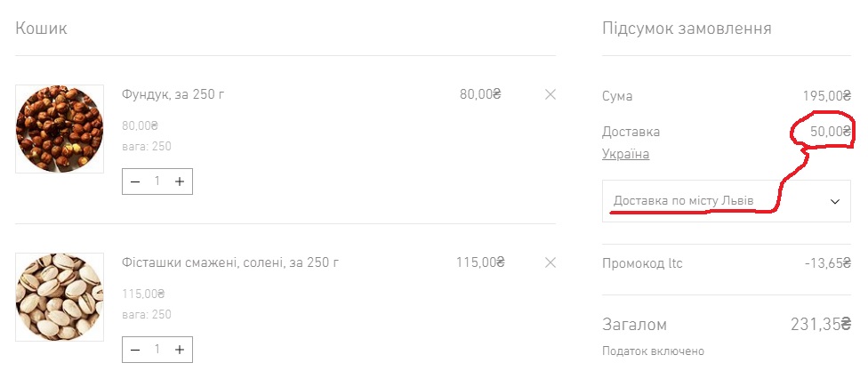Screen dimensions: 868x379
Task: Decrease Фундук quantity with minus icon
Action: (135, 181)
